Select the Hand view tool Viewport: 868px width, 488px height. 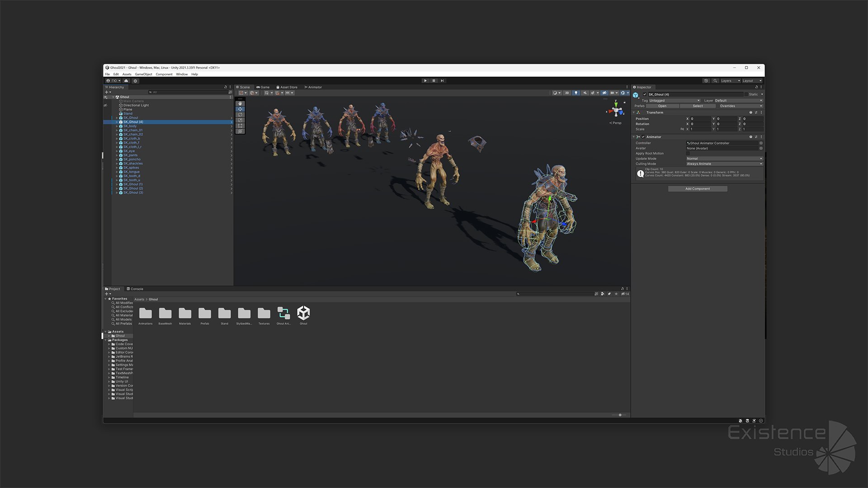[240, 103]
